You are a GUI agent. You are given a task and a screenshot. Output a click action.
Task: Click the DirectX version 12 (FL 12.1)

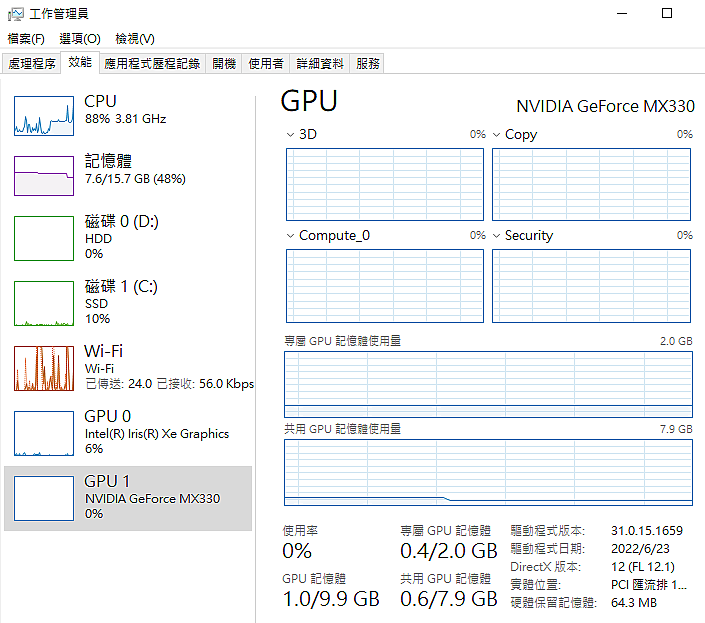[643, 567]
